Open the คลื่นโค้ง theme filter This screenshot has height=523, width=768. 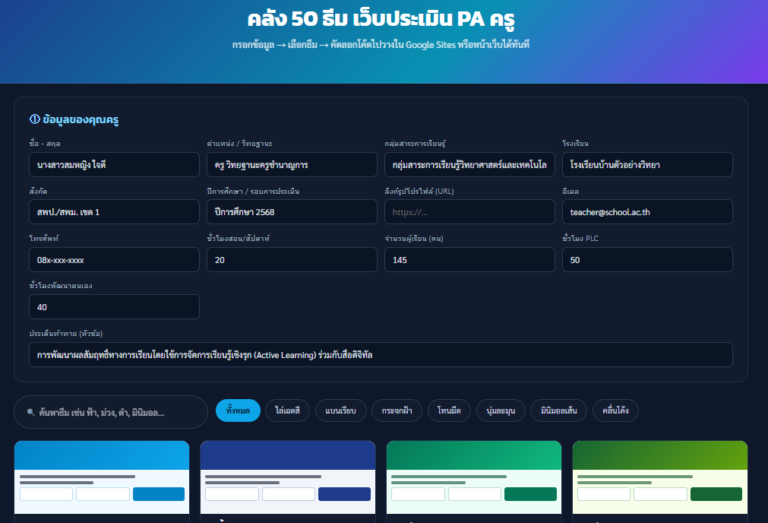pos(615,410)
